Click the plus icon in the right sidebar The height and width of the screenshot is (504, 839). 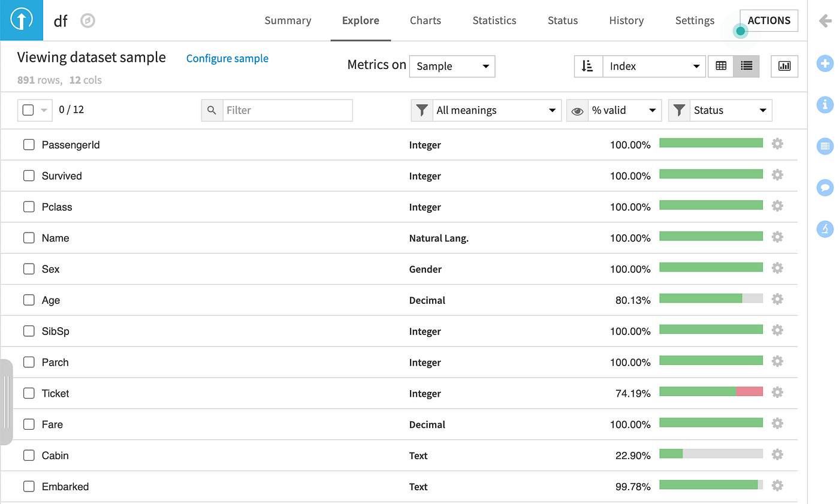click(x=825, y=64)
